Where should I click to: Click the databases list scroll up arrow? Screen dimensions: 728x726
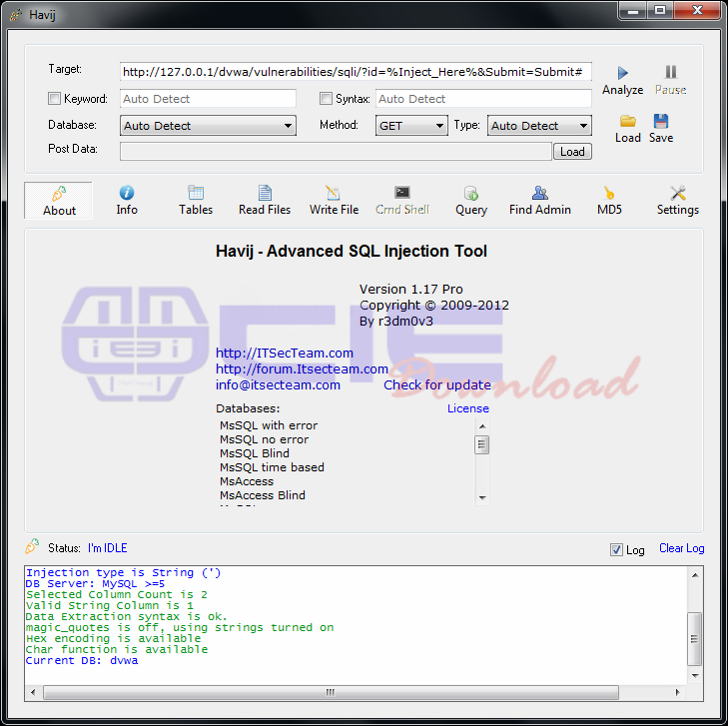coord(482,426)
